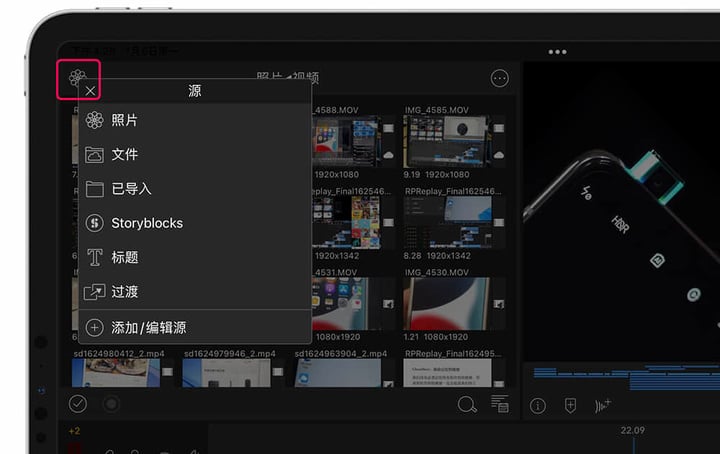Image resolution: width=720 pixels, height=454 pixels.
Task: Open the circled three-dot library options button
Action: (500, 78)
